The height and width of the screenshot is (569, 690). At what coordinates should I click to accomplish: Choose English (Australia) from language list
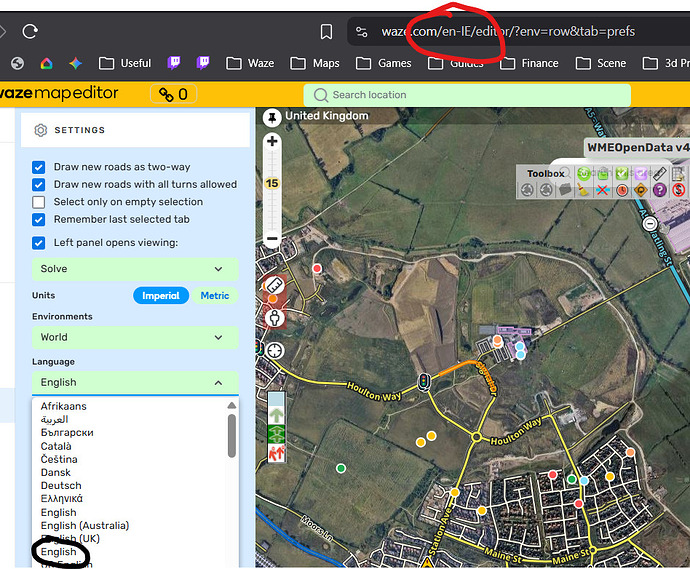tap(84, 526)
